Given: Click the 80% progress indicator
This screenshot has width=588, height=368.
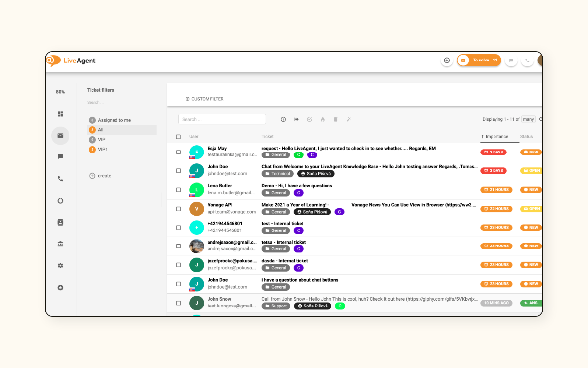Looking at the screenshot, I should 60,92.
